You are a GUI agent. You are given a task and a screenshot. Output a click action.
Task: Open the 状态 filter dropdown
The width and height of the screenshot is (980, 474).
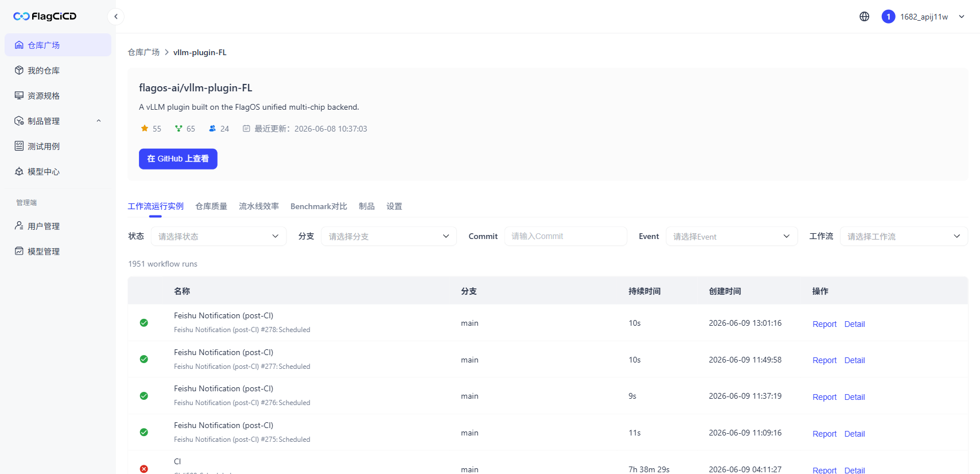219,236
